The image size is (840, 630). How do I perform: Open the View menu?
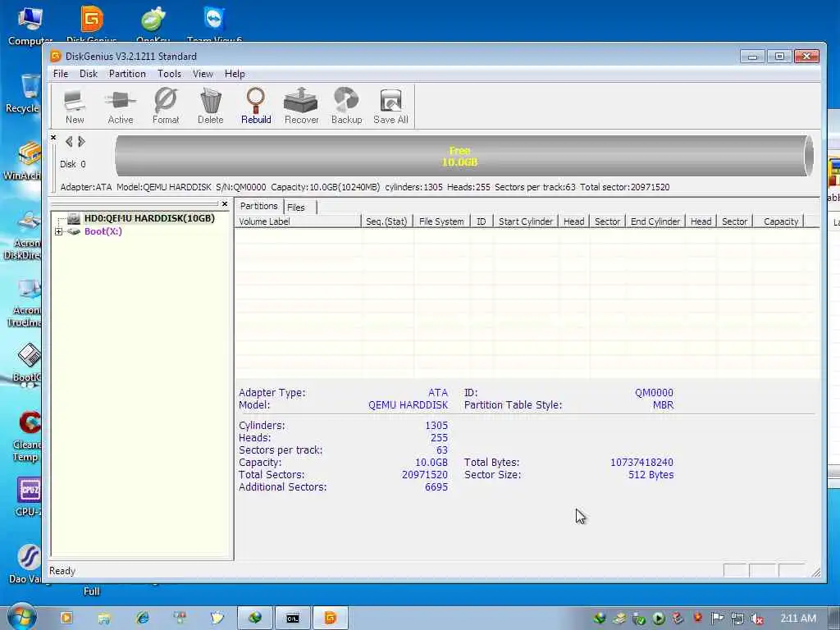coord(203,74)
